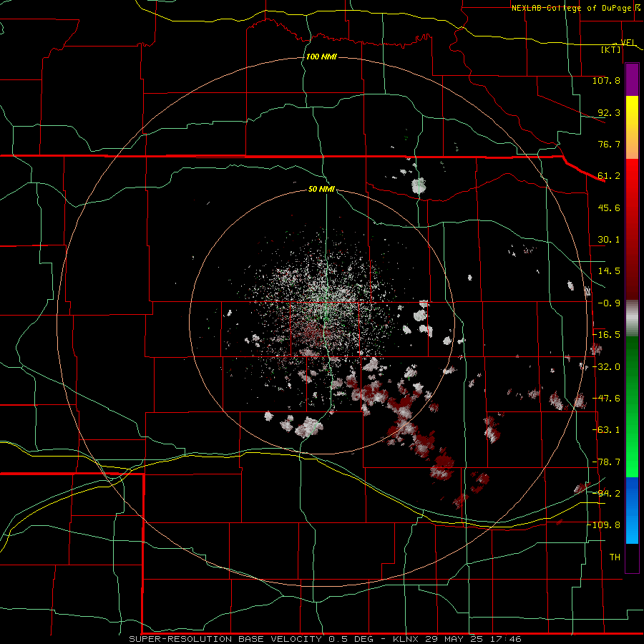Image resolution: width=644 pixels, height=644 pixels.
Task: Click the yellow-orange segment of color bar
Action: click(x=632, y=127)
